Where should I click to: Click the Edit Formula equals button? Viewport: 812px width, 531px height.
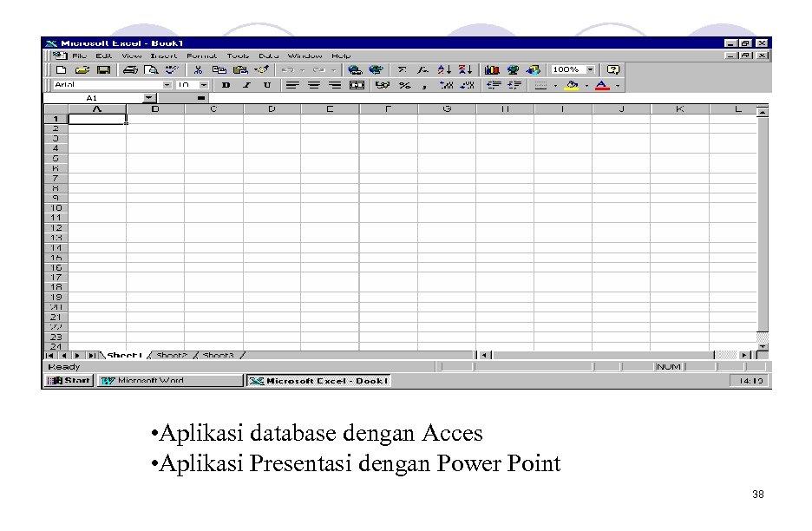201,98
